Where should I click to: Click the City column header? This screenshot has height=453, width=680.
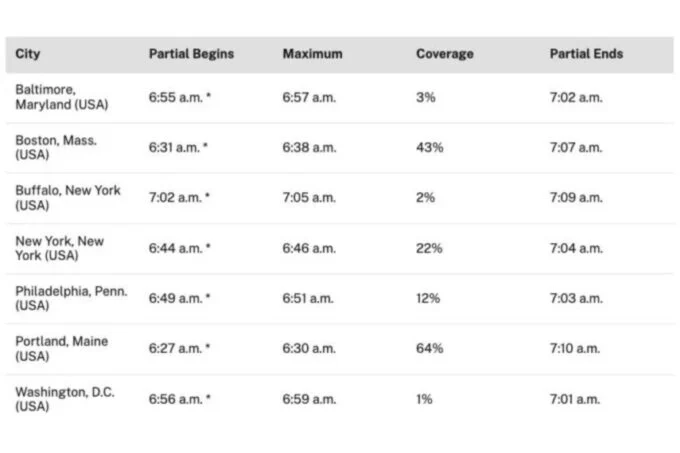tap(28, 54)
